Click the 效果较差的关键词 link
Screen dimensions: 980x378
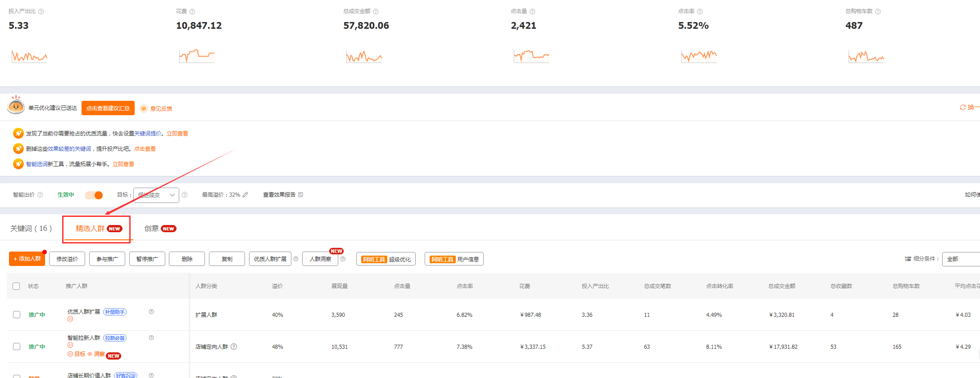pyautogui.click(x=69, y=149)
